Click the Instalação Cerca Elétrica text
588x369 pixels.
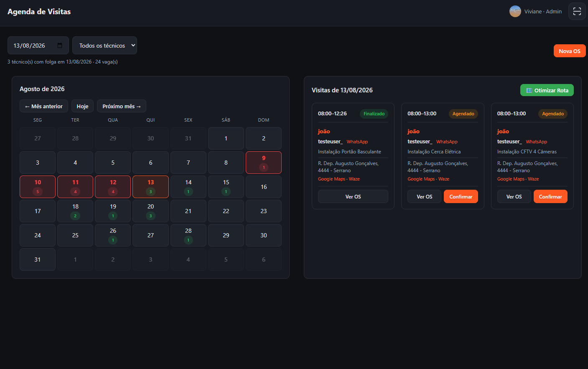tap(434, 152)
